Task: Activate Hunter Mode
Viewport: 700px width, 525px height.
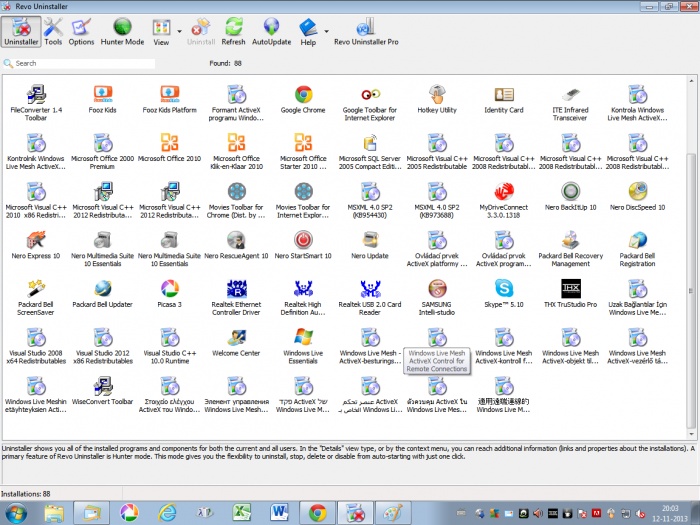Action: click(x=122, y=31)
